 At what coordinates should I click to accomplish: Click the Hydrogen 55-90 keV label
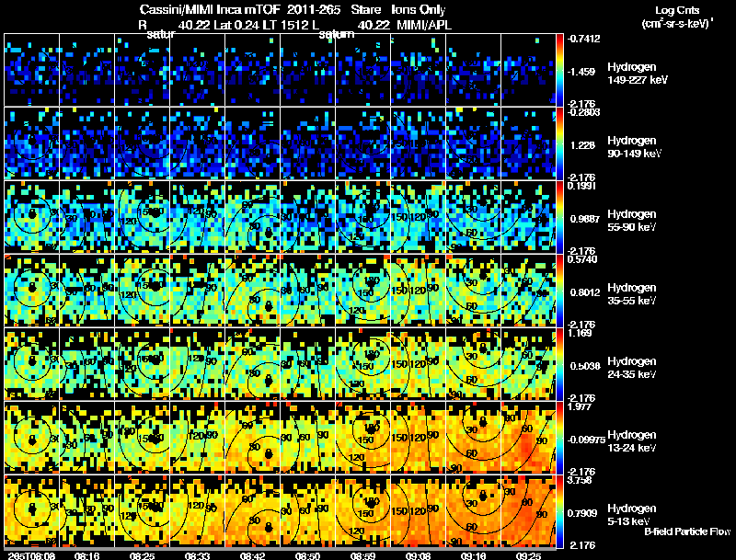pos(631,221)
